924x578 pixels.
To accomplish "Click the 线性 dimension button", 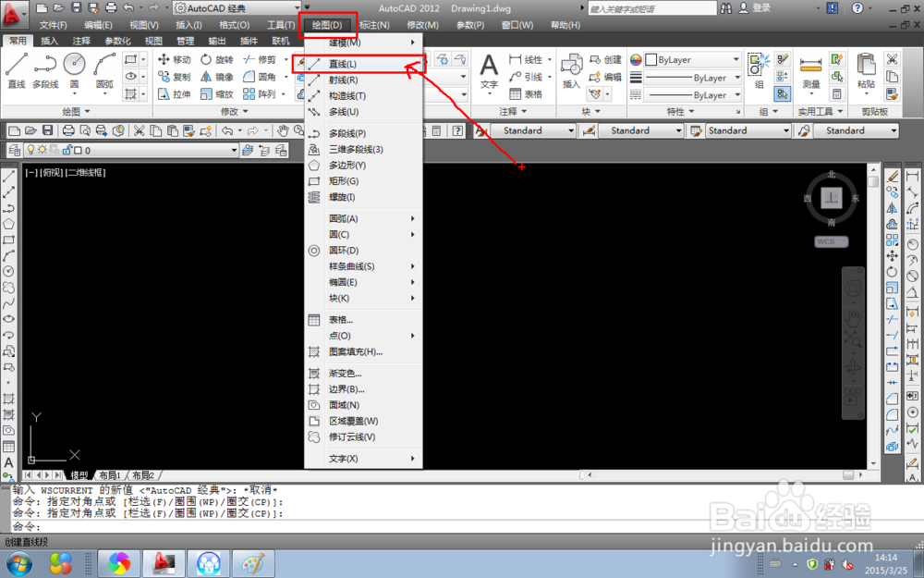I will (527, 59).
